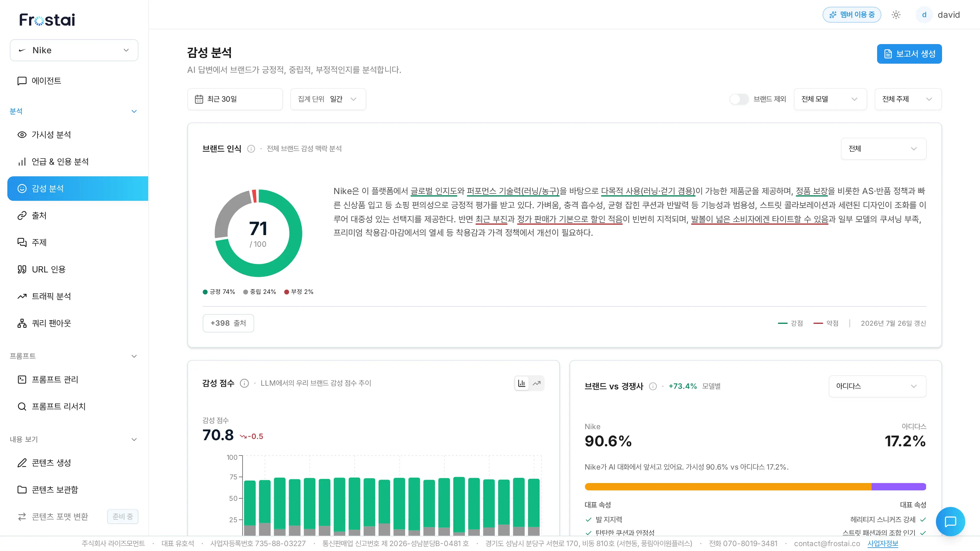Click the 부정 2% legend item
980x551 pixels.
[x=299, y=292]
